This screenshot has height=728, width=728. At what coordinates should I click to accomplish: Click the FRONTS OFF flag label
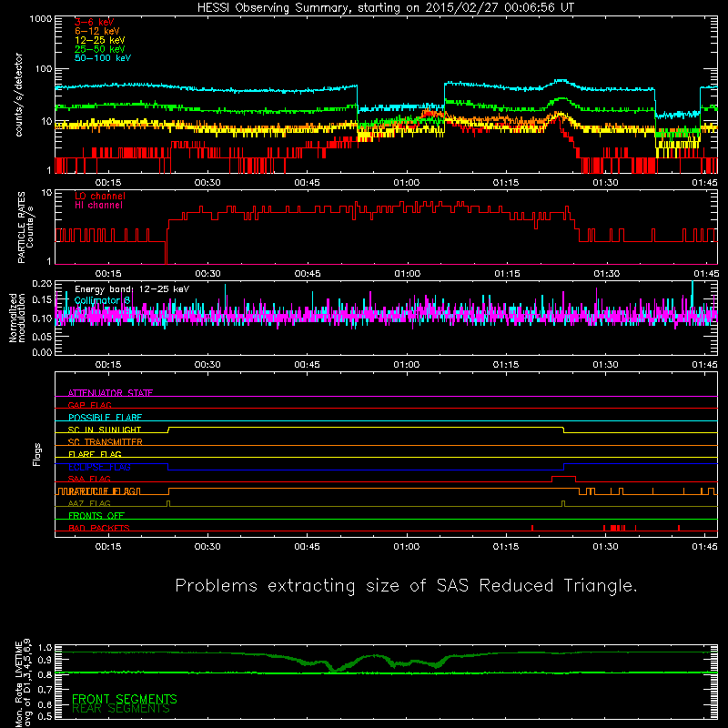[96, 516]
